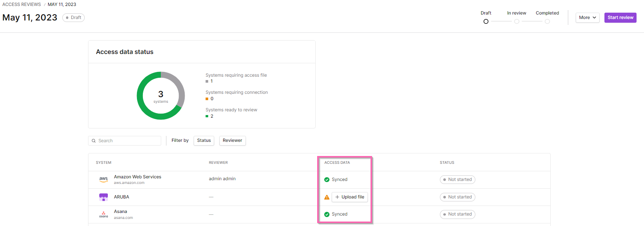Click the Draft step circle in progress tracker

pos(486,22)
